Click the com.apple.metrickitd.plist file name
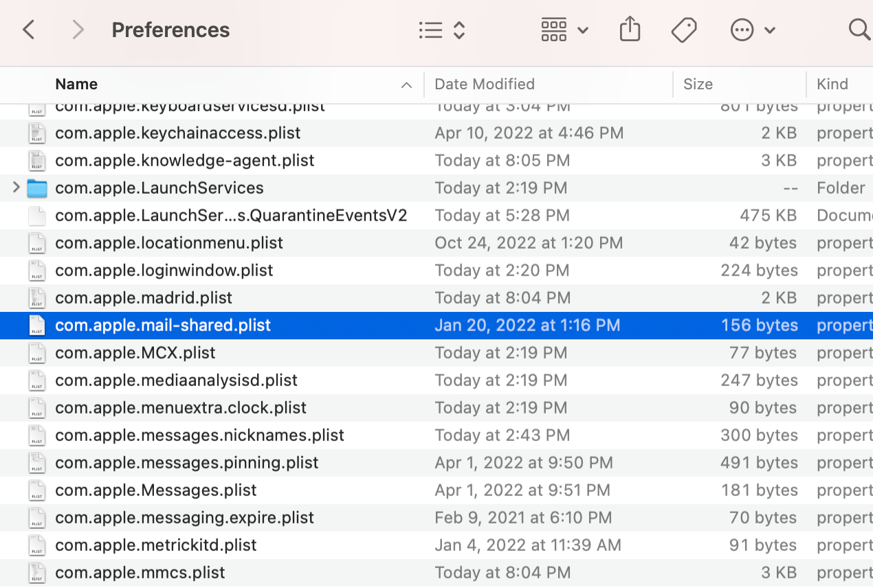Image resolution: width=873 pixels, height=588 pixels. point(156,545)
